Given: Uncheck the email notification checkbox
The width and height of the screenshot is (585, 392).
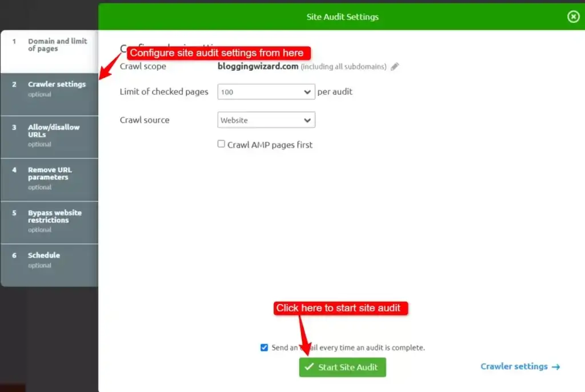Looking at the screenshot, I should point(264,347).
